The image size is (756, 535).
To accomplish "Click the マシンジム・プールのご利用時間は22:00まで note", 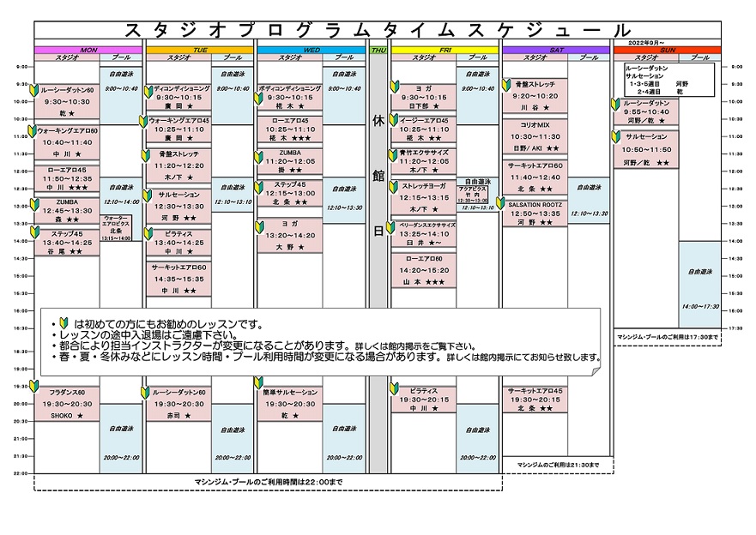I will tap(269, 482).
